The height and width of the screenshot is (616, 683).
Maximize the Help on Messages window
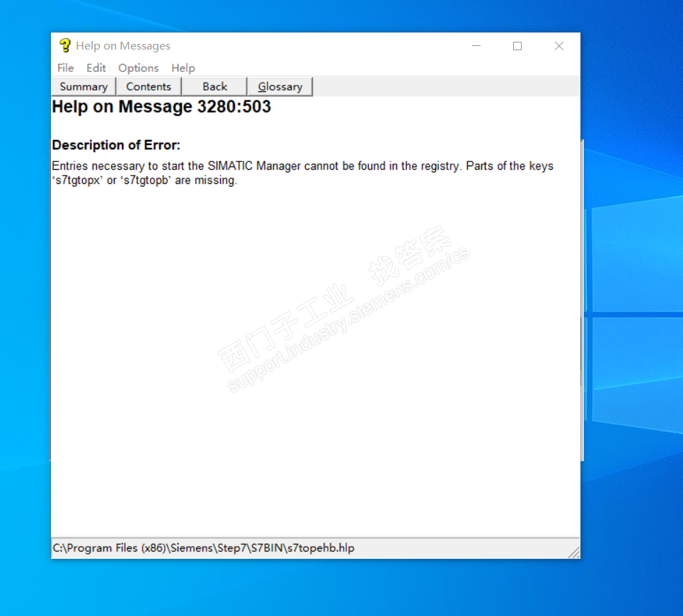point(517,46)
